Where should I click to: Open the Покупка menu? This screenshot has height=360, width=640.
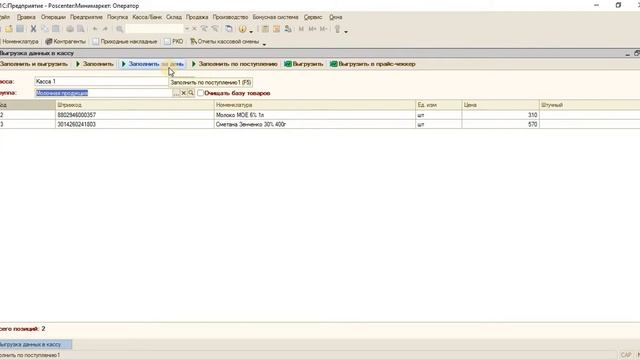pyautogui.click(x=118, y=17)
